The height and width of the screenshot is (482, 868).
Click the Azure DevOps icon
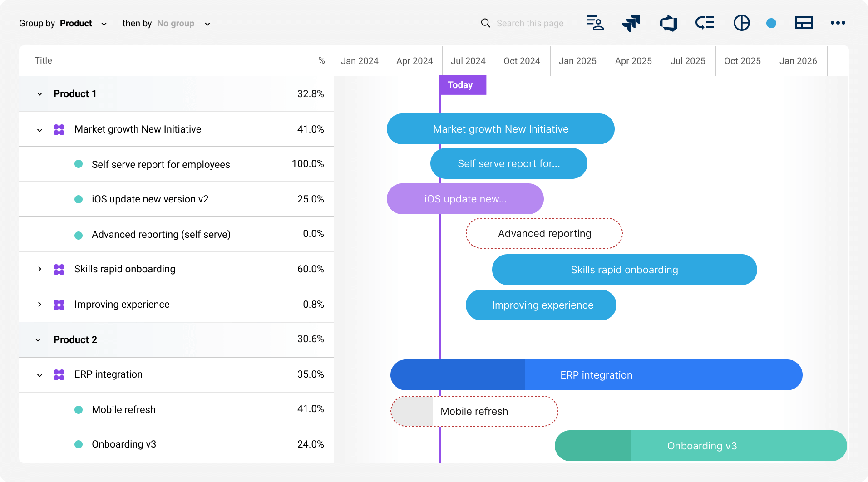(668, 23)
